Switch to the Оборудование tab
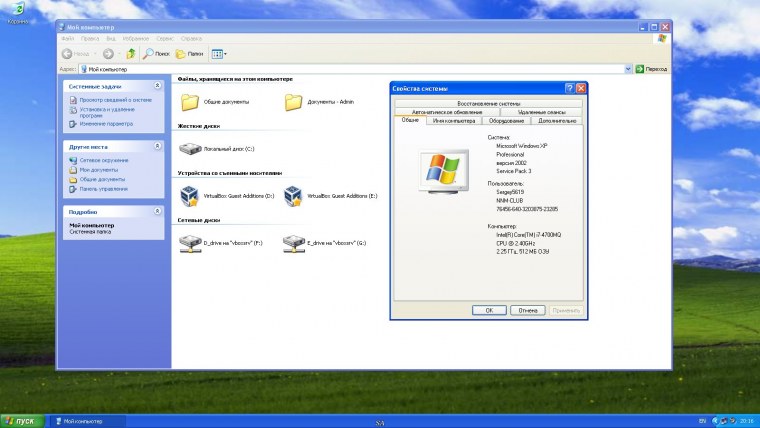Image resolution: width=760 pixels, height=428 pixels. click(506, 121)
